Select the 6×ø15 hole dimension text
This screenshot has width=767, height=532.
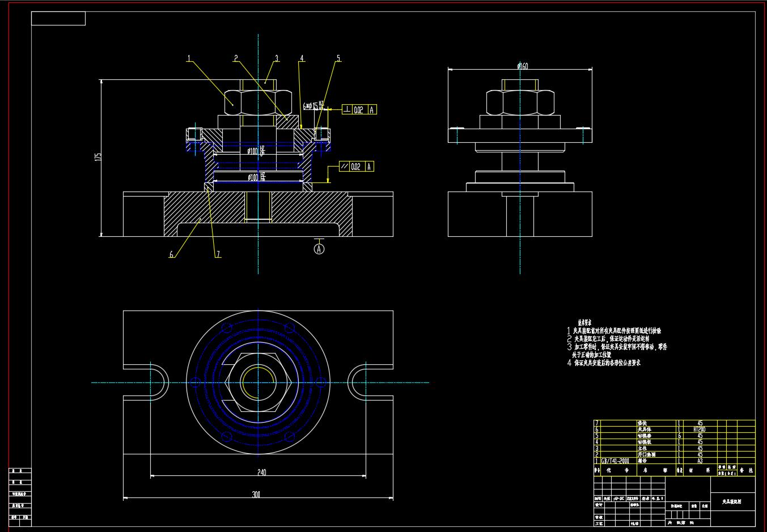point(313,106)
